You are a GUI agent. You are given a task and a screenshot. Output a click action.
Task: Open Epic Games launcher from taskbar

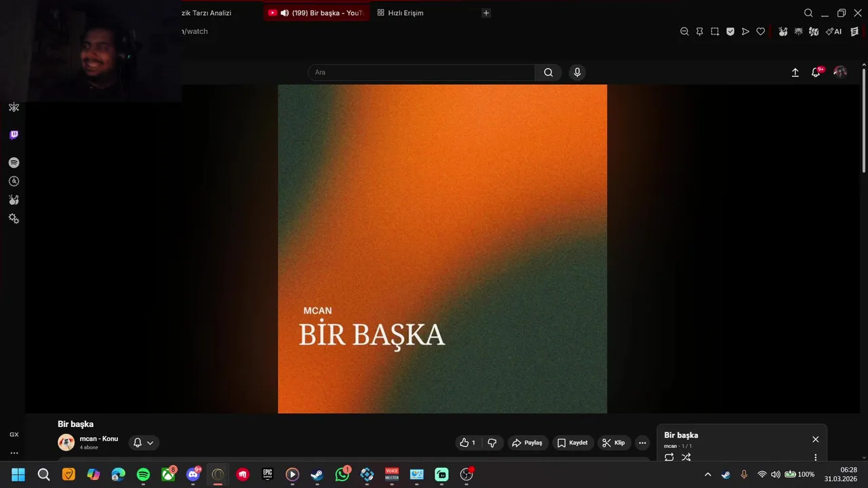268,474
